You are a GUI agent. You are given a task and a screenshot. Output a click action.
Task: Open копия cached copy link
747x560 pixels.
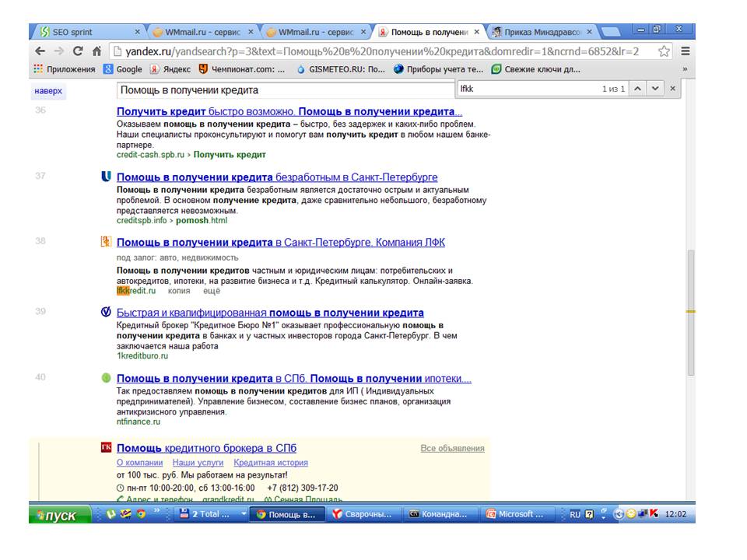[x=179, y=291]
